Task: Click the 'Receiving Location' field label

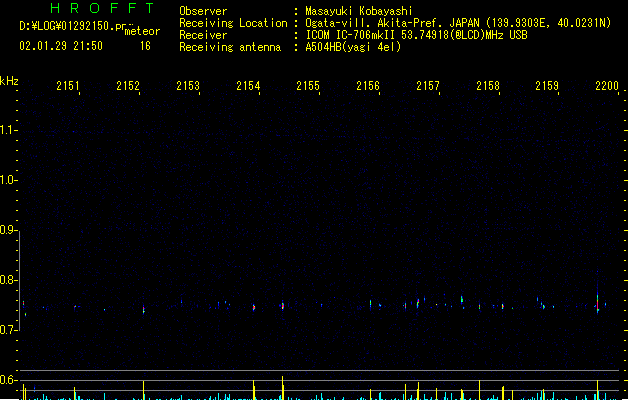Action: [233, 23]
